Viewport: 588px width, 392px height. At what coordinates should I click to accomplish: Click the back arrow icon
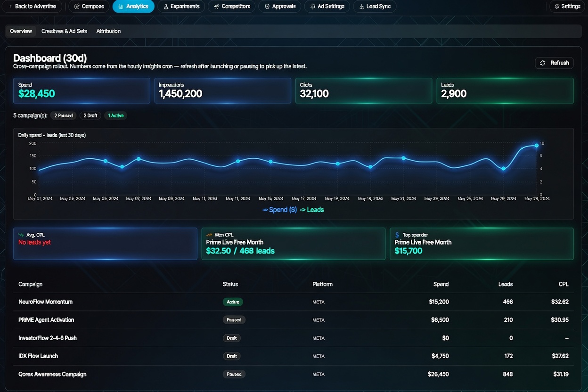(x=11, y=7)
